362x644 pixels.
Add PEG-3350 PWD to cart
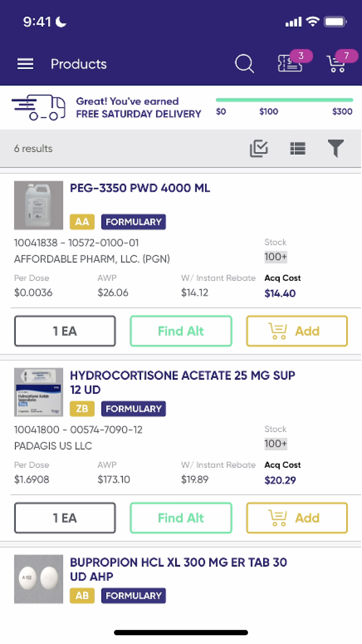(x=297, y=331)
